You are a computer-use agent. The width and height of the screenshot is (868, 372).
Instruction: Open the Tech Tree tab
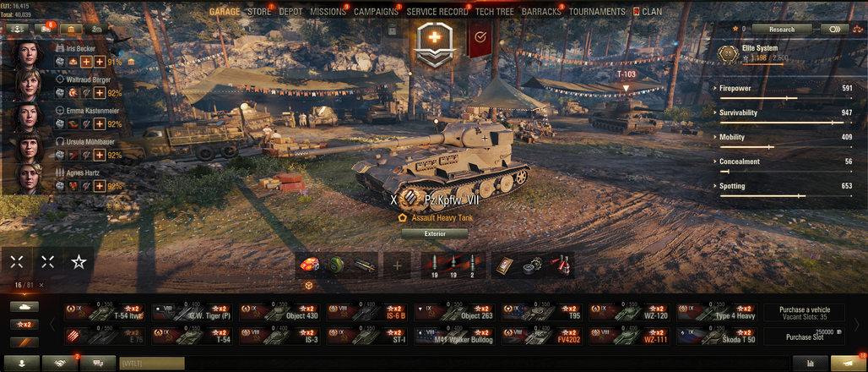tap(494, 12)
